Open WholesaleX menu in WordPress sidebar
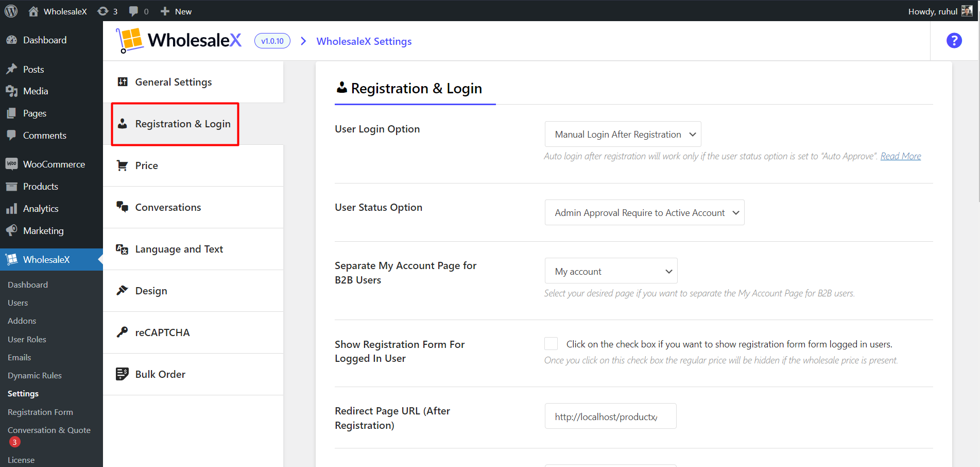Viewport: 980px width, 467px height. pos(51,259)
